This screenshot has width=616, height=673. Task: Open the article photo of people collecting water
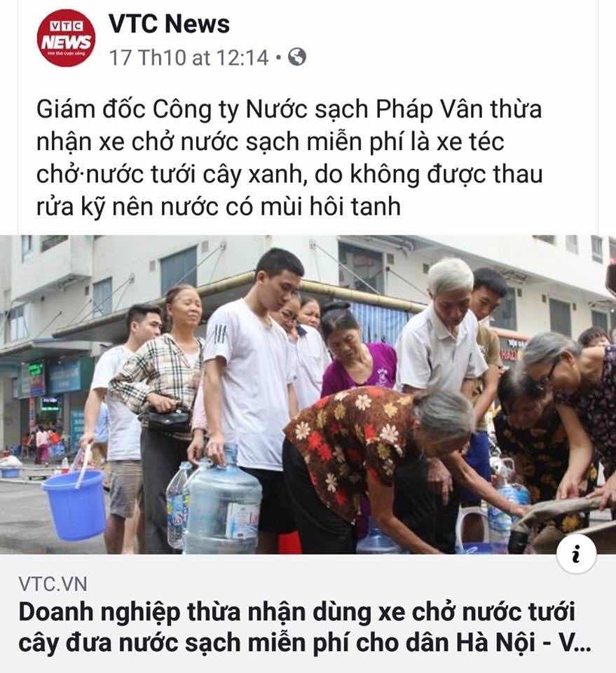[308, 395]
